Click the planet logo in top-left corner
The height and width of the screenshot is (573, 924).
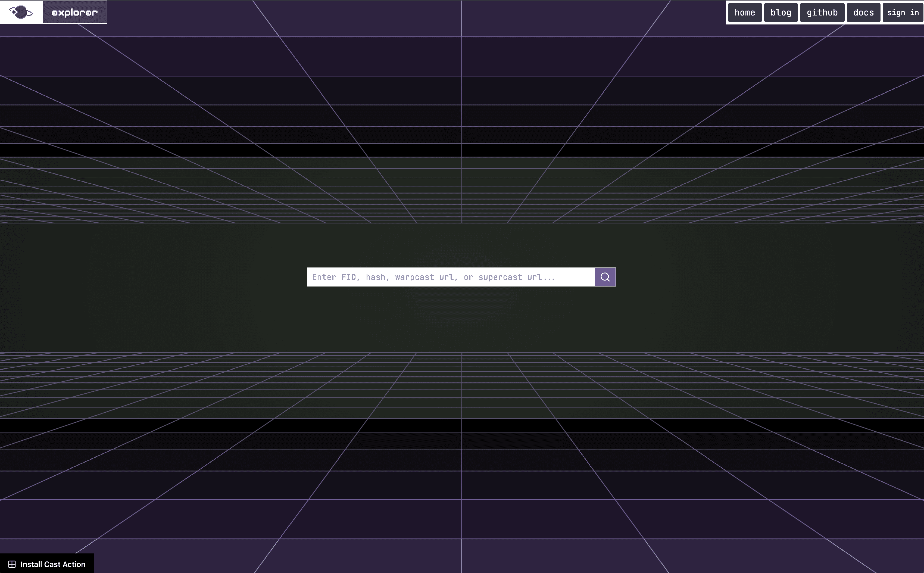click(21, 12)
